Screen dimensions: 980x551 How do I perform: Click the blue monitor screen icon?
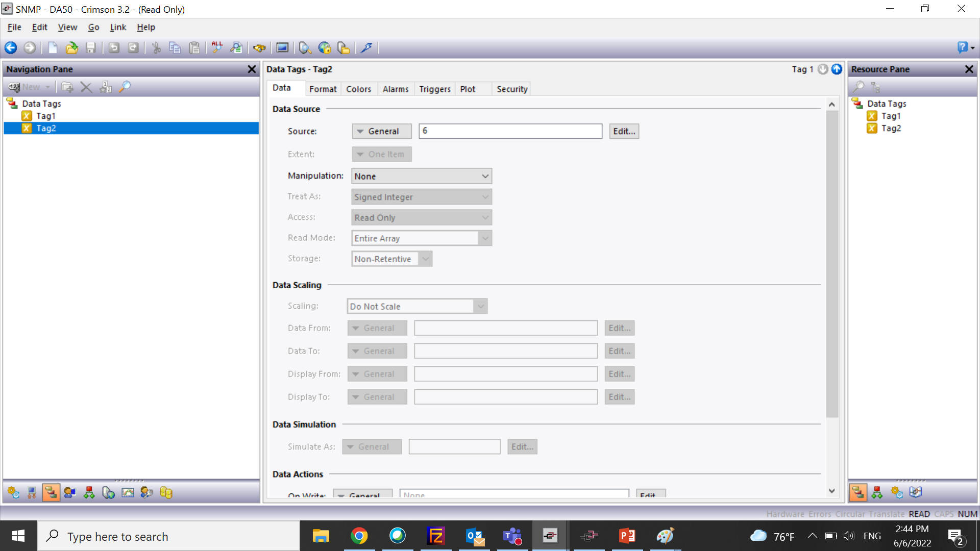282,48
